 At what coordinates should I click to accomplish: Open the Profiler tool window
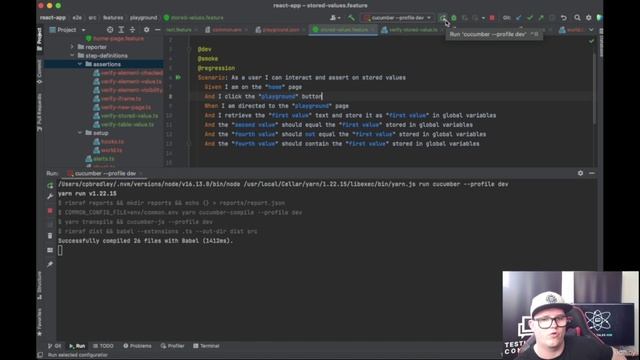click(172, 346)
